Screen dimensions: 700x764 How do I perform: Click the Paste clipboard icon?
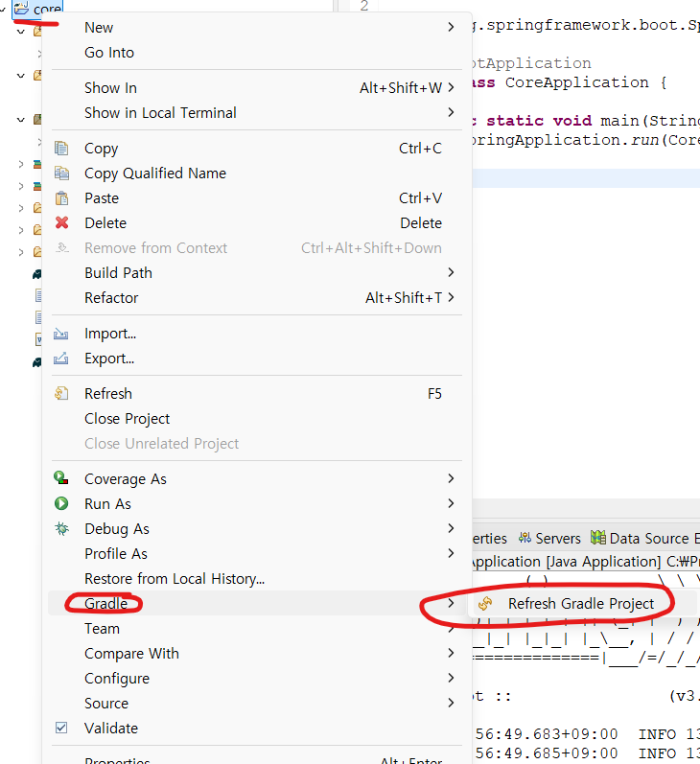point(61,197)
